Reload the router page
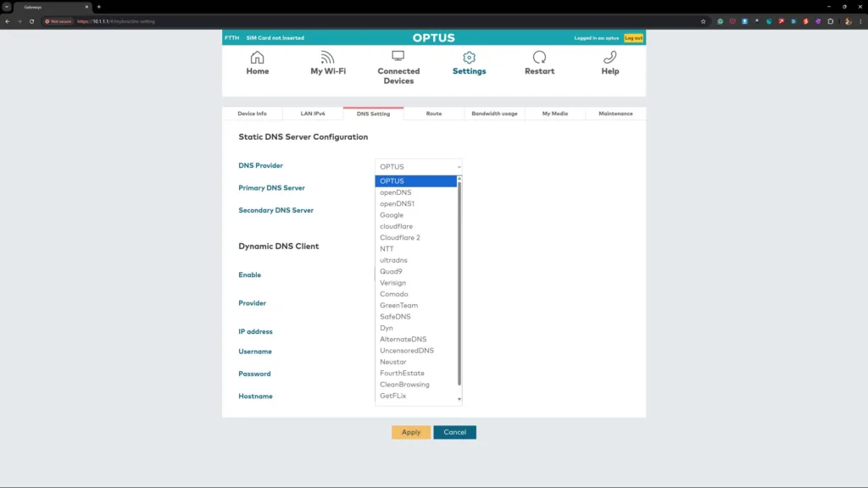868x488 pixels. pos(31,21)
